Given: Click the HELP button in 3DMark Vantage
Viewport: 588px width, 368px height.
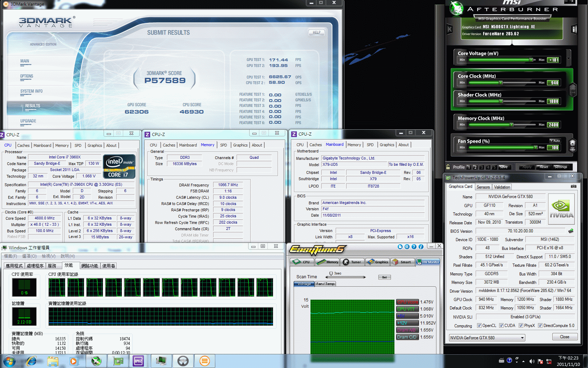Looking at the screenshot, I should tap(316, 32).
